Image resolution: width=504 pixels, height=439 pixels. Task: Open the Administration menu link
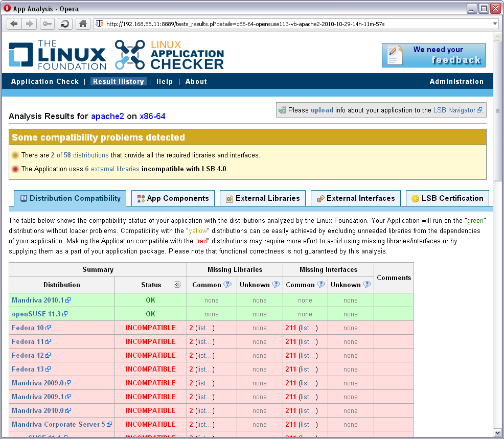tap(456, 82)
